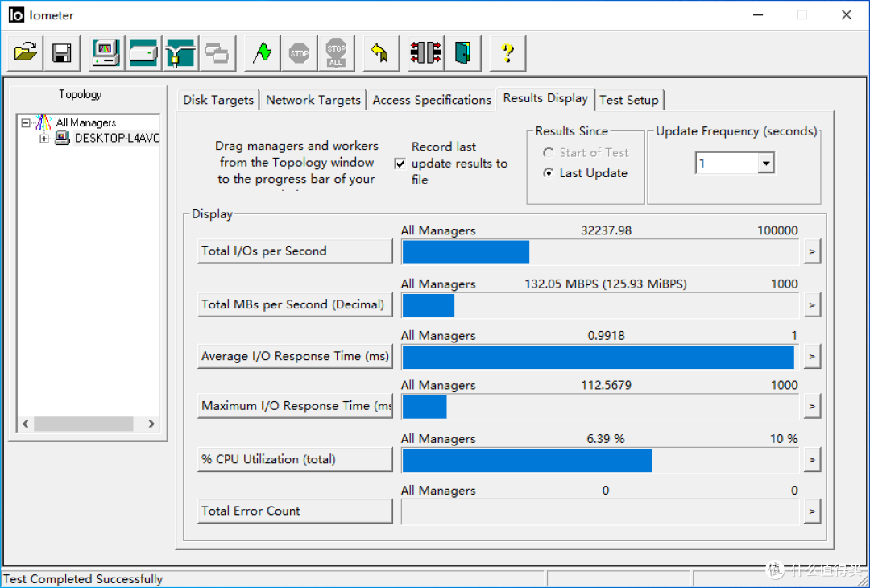The width and height of the screenshot is (870, 588).
Task: Stop the current test
Action: pyautogui.click(x=300, y=53)
